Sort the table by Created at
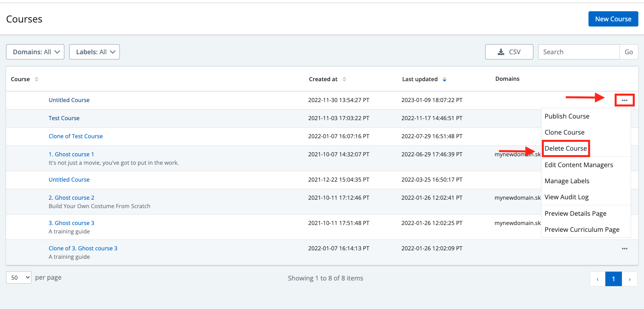 [344, 79]
